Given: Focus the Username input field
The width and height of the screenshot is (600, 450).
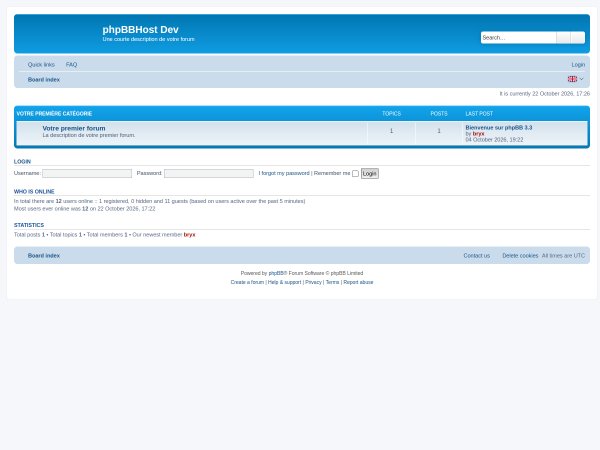Looking at the screenshot, I should click(x=87, y=173).
